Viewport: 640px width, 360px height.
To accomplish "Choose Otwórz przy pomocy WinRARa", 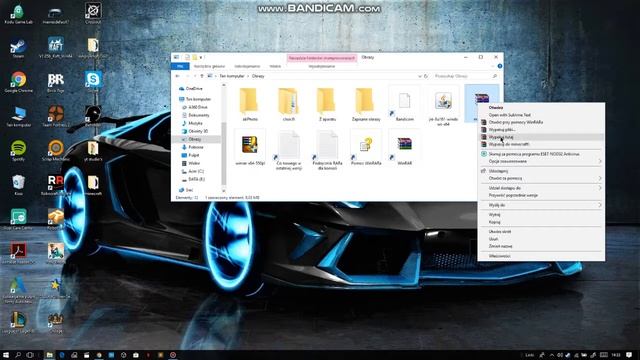I will click(541, 122).
